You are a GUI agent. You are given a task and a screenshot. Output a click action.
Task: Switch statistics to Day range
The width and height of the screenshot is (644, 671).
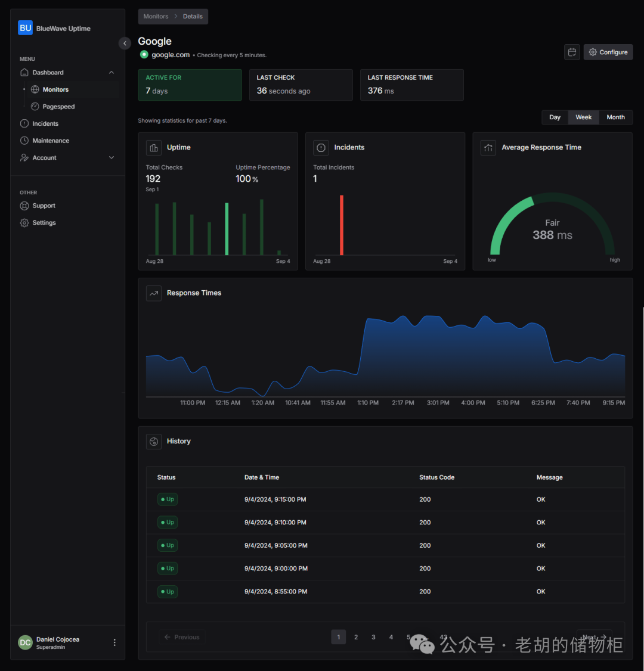pyautogui.click(x=555, y=117)
